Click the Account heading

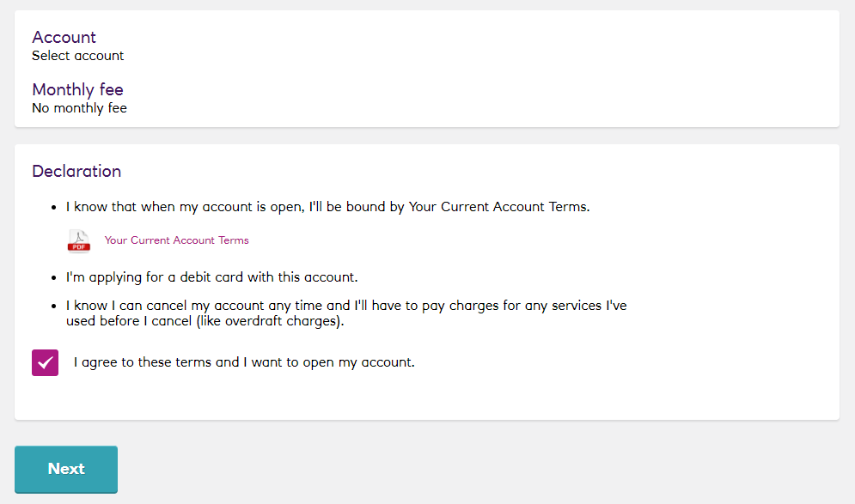coord(64,37)
